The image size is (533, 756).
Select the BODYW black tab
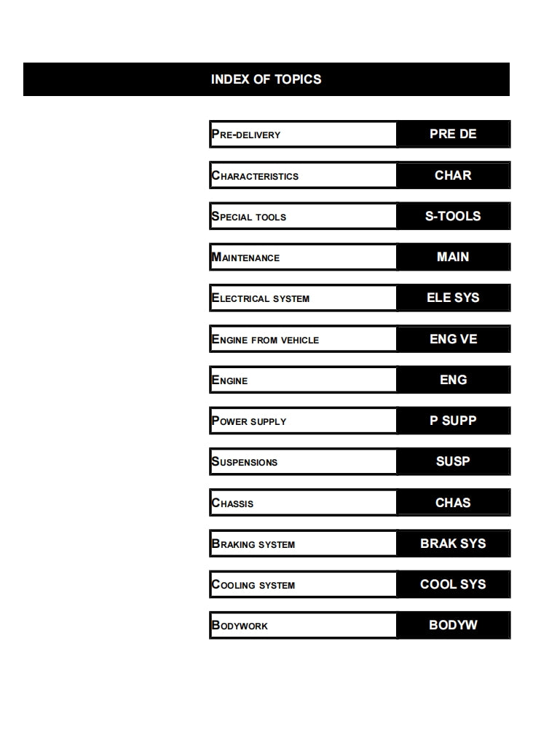coord(453,625)
